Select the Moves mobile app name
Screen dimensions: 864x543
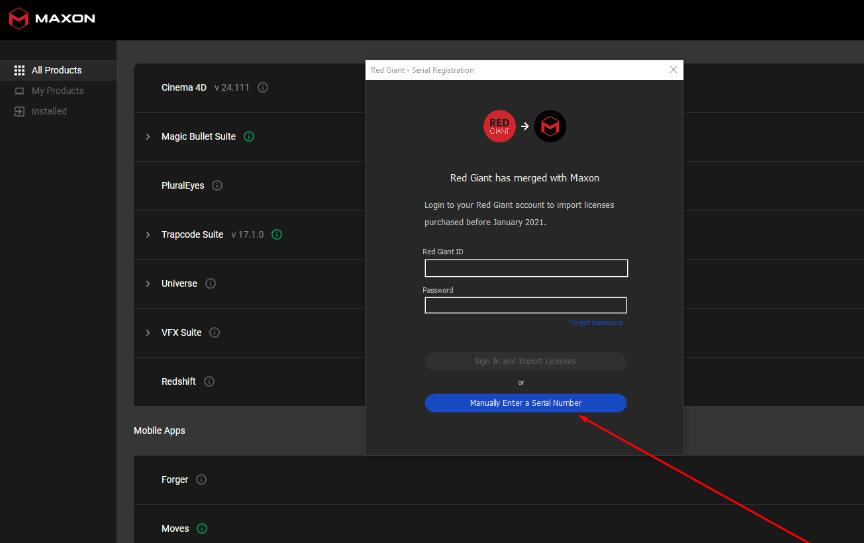pyautogui.click(x=175, y=529)
